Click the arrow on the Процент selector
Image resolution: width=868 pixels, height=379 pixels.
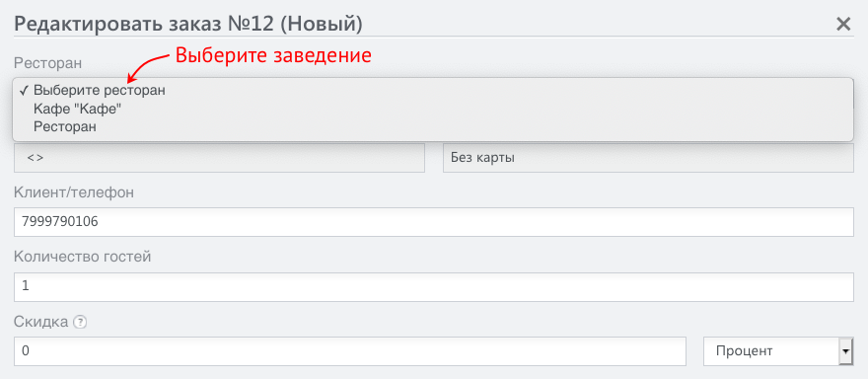(x=846, y=351)
